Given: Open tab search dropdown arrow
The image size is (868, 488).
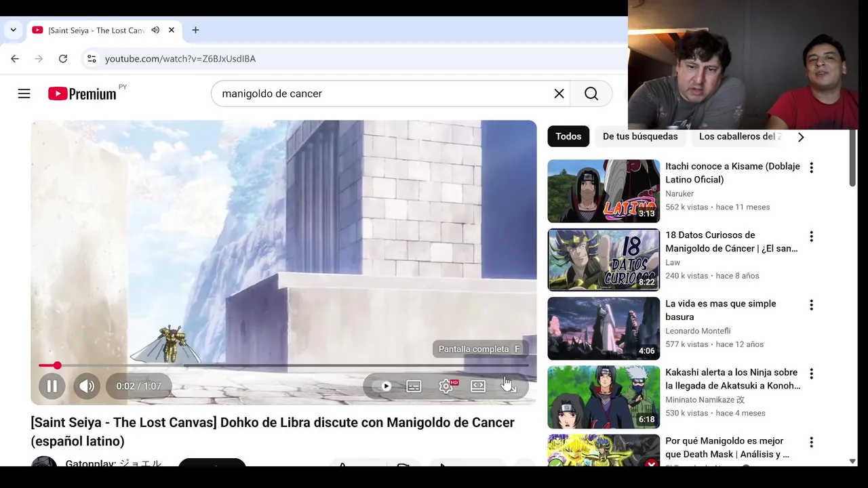Looking at the screenshot, I should tap(13, 30).
